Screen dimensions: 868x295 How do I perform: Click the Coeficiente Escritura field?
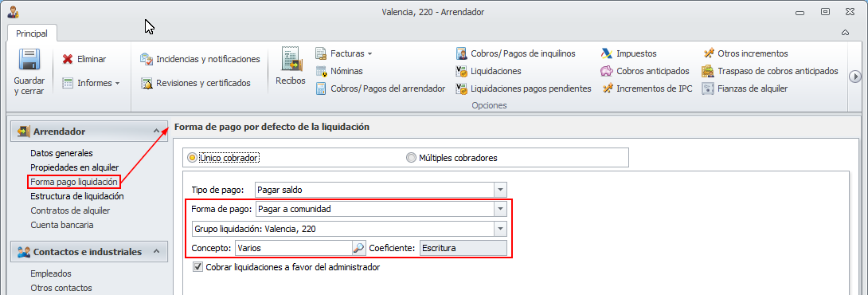(463, 248)
